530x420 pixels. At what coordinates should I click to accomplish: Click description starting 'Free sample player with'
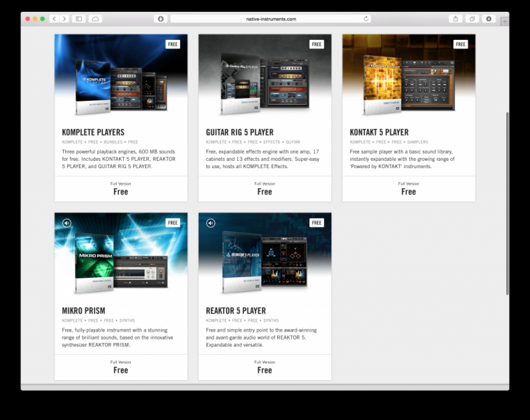click(403, 159)
